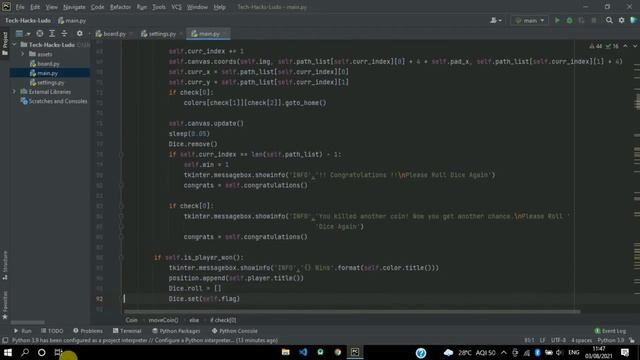Open the Window menu
The height and width of the screenshot is (360, 640).
tap(197, 7)
